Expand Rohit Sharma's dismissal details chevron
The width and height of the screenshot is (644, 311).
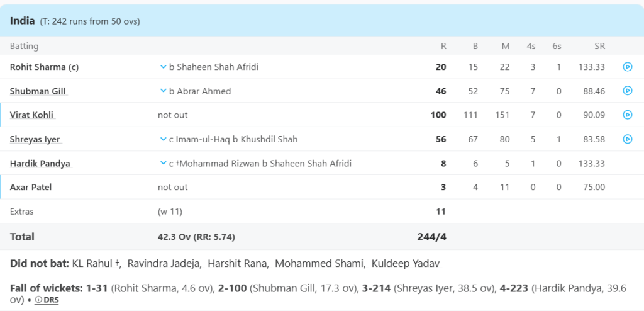coord(163,67)
